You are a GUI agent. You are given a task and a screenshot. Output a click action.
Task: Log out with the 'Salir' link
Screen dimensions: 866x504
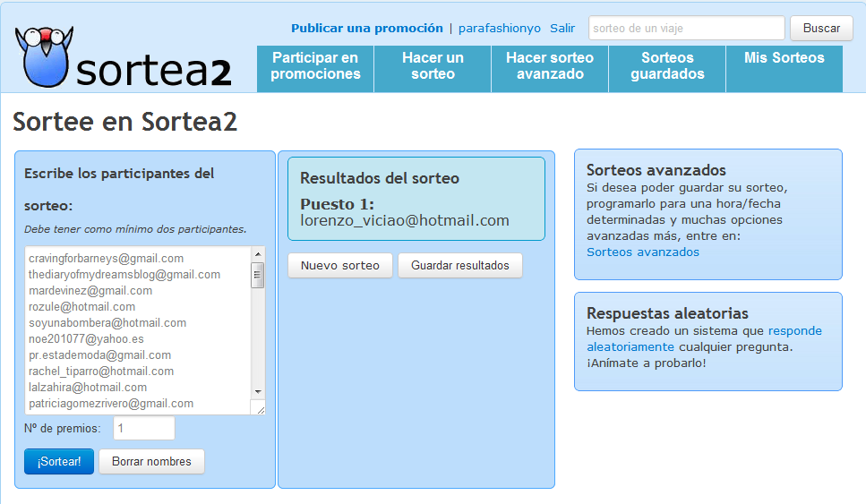click(562, 28)
